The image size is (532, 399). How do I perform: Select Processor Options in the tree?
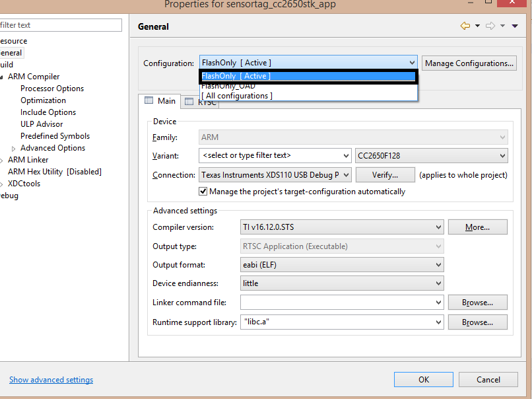(x=52, y=89)
